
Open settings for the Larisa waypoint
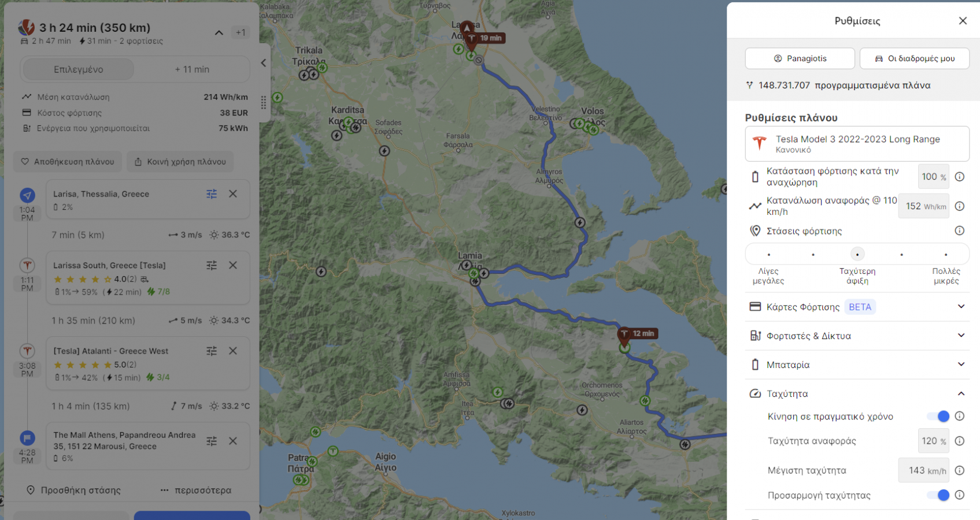click(212, 194)
